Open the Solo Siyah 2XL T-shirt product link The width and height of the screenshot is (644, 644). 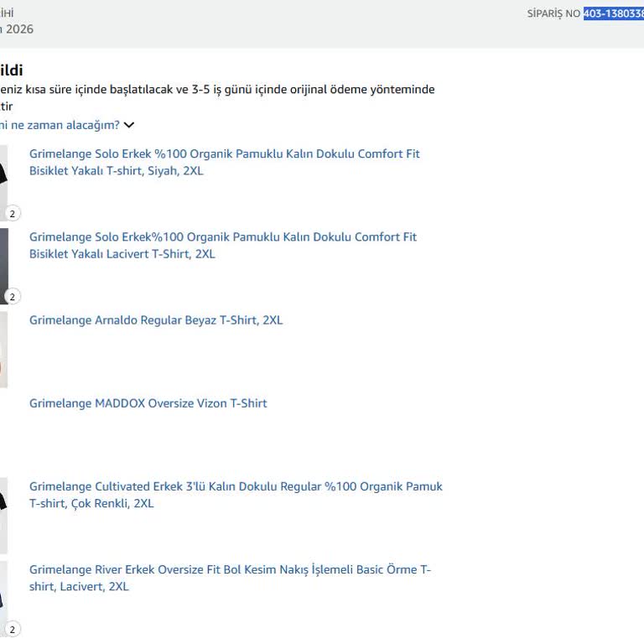tap(224, 162)
